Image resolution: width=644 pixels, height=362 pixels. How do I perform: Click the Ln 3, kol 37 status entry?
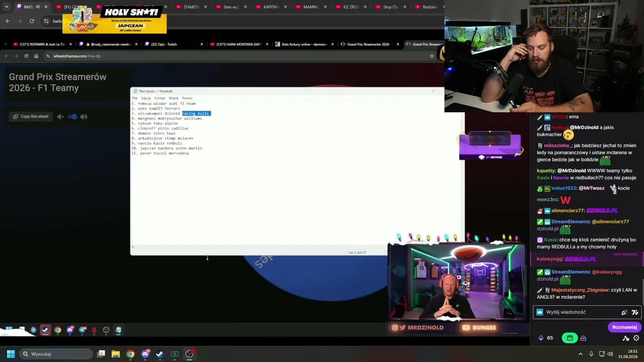point(357,252)
